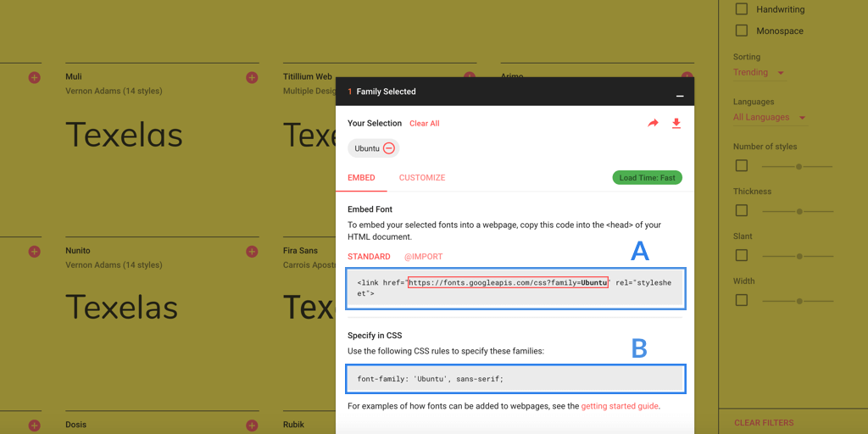Image resolution: width=868 pixels, height=434 pixels.
Task: Expand the All Languages dropdown
Action: 769,118
